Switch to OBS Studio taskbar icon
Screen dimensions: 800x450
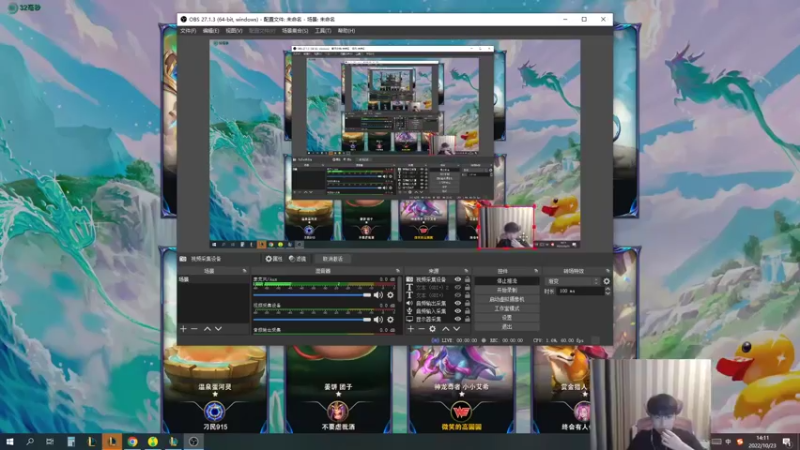click(193, 441)
